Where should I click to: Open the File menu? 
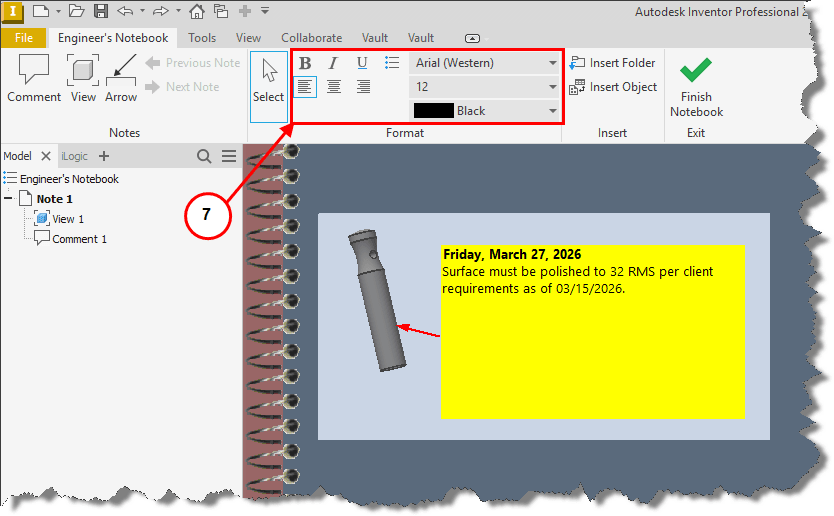coord(23,38)
